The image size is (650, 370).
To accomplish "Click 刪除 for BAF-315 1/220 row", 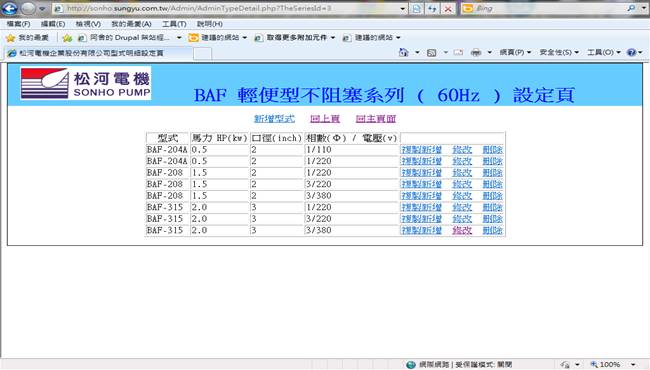I will pos(492,207).
